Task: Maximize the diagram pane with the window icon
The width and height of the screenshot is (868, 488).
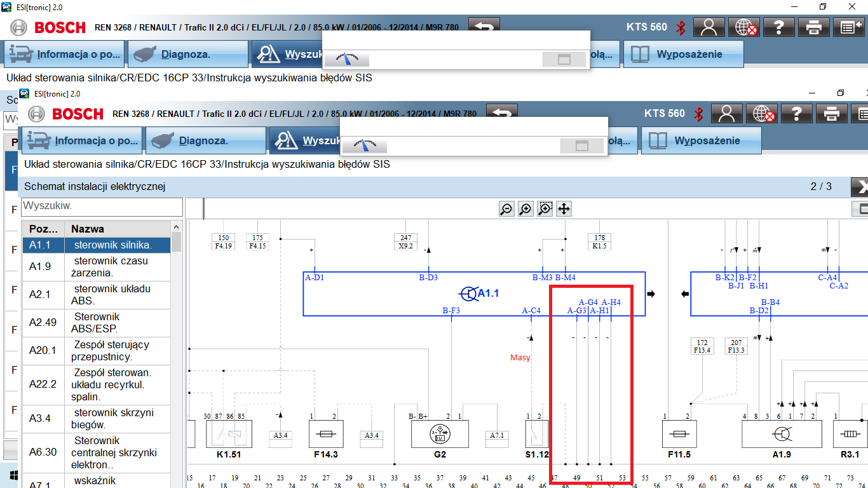Action: (x=860, y=208)
